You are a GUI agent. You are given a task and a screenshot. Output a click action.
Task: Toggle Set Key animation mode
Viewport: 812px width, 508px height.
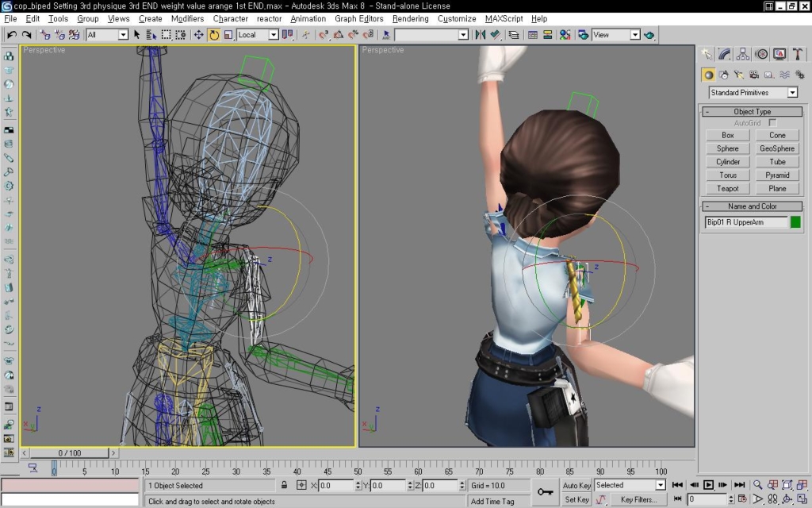click(576, 499)
